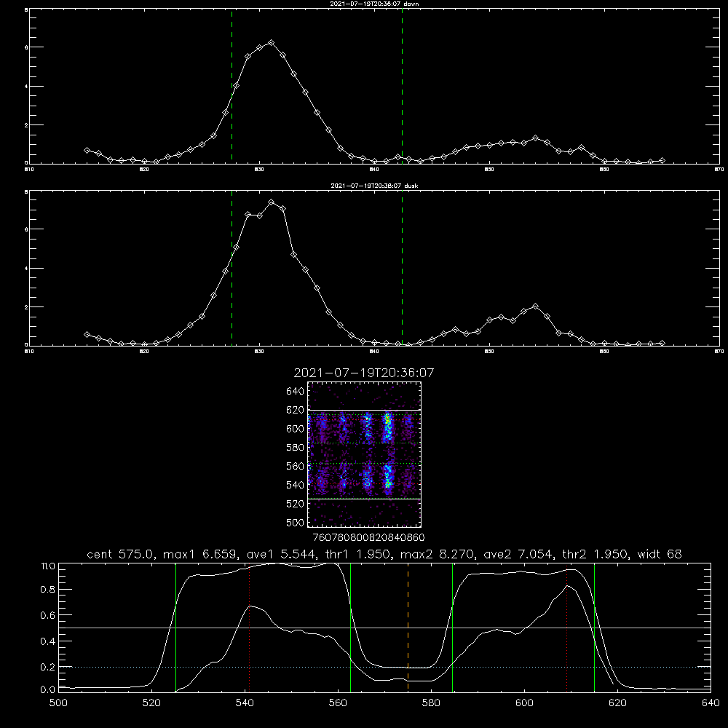Image resolution: width=728 pixels, height=728 pixels.
Task: Click the secondary-peak diamond near 854 in the dusk plot
Action: tap(535, 306)
